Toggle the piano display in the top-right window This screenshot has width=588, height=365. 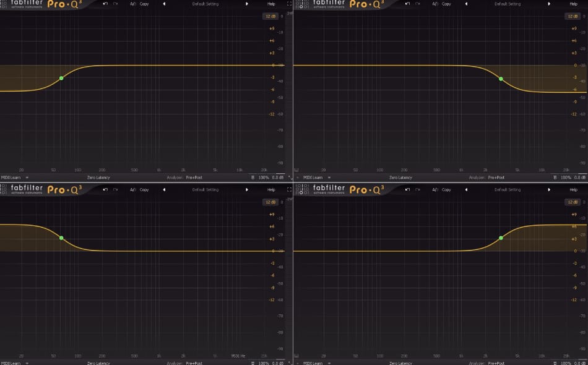296,170
